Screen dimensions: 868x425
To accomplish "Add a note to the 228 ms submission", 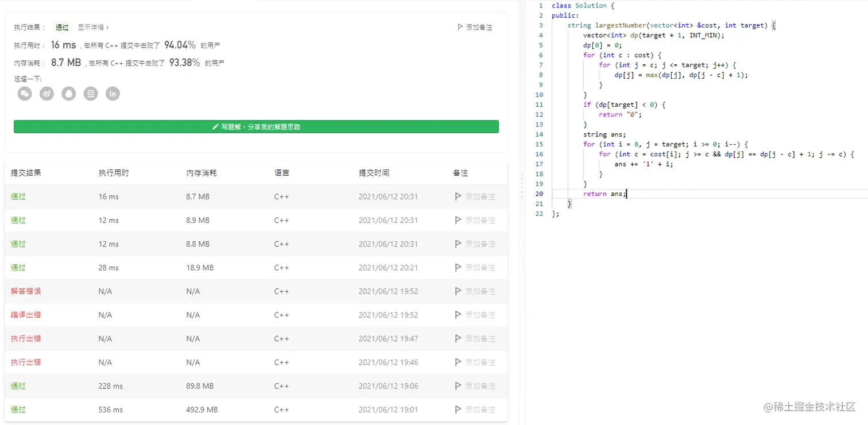I will tap(475, 386).
